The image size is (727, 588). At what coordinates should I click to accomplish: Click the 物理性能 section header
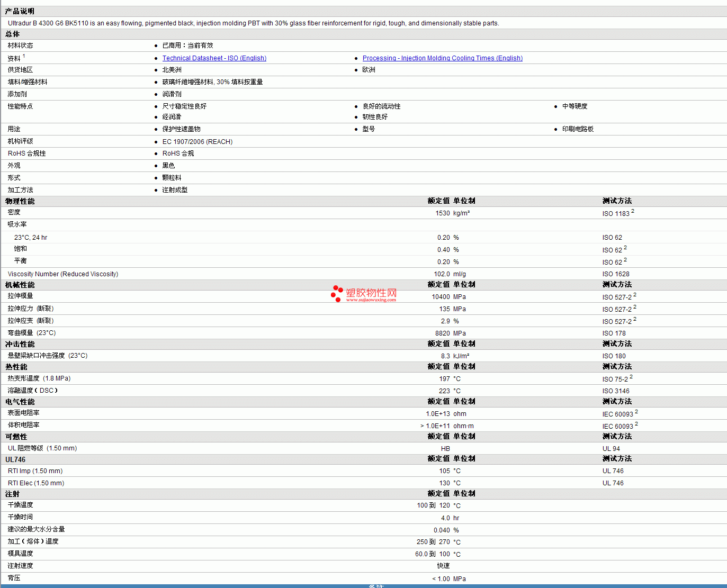coord(20,201)
